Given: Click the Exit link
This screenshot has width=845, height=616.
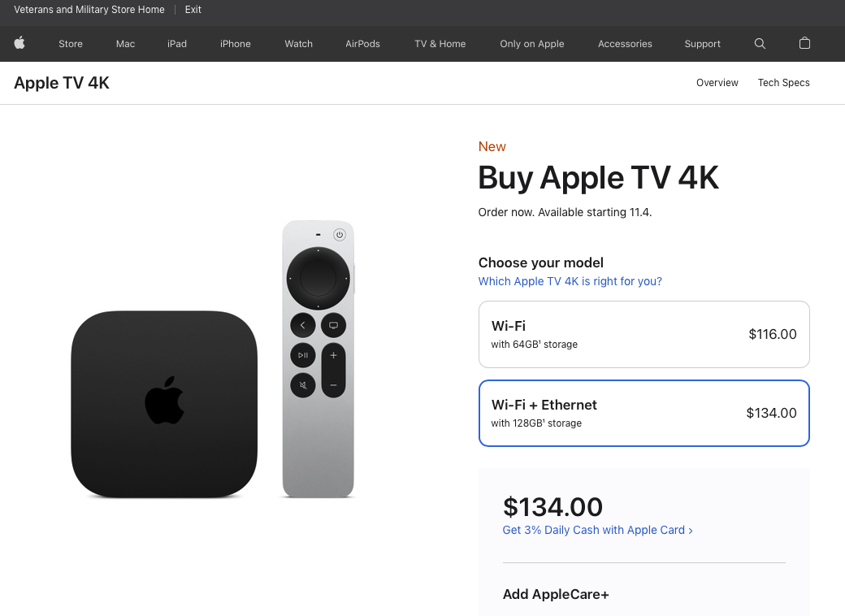Looking at the screenshot, I should pos(193,10).
